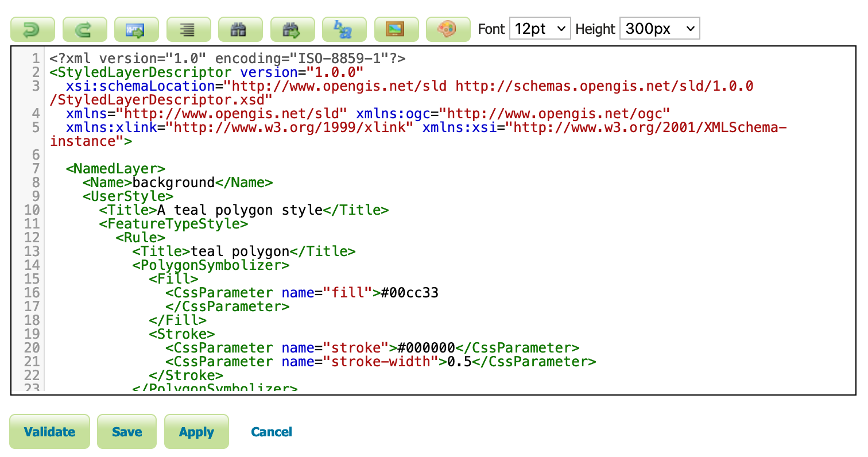Viewport: 868px width, 457px height.
Task: Place cursor after fill value #00cc33
Action: [439, 293]
